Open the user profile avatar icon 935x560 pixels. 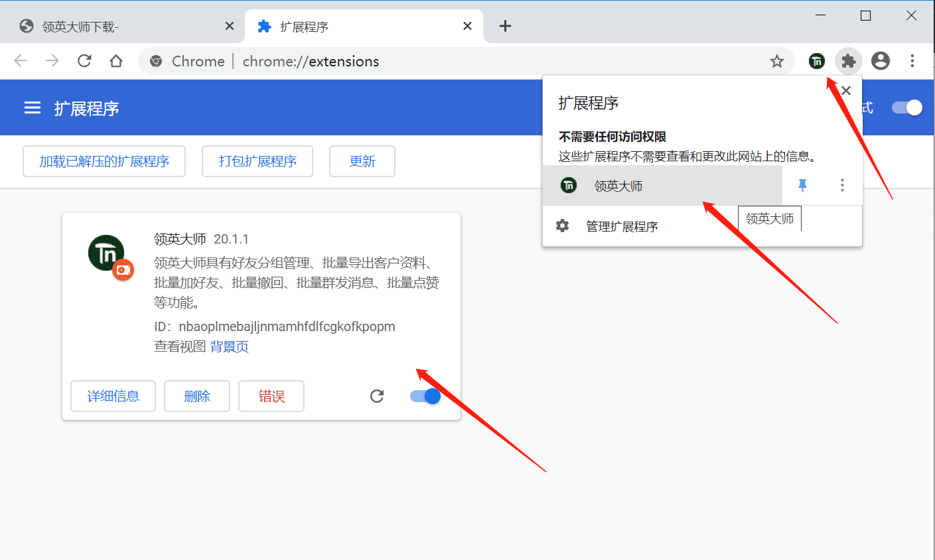[x=881, y=61]
